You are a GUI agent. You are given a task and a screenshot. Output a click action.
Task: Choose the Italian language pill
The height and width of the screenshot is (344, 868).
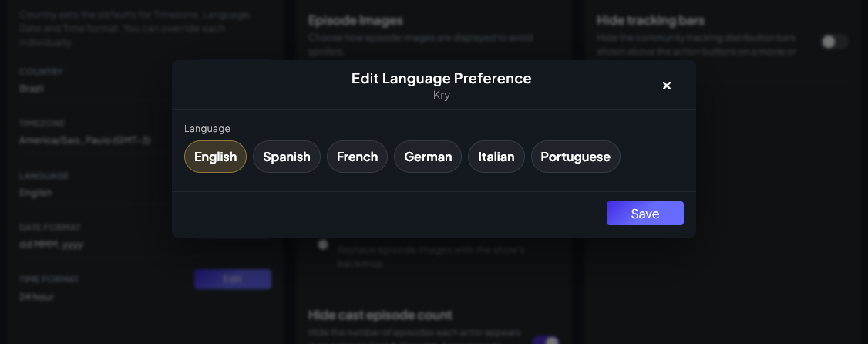[x=496, y=157]
